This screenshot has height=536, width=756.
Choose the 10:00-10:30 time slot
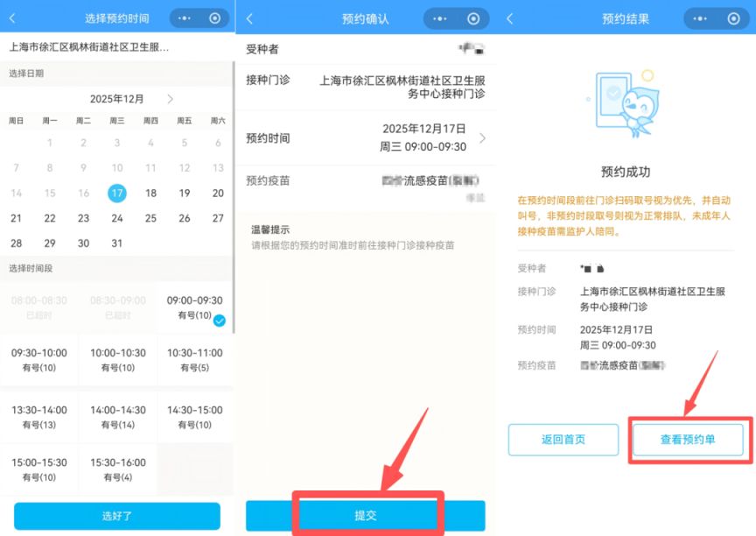(x=118, y=360)
